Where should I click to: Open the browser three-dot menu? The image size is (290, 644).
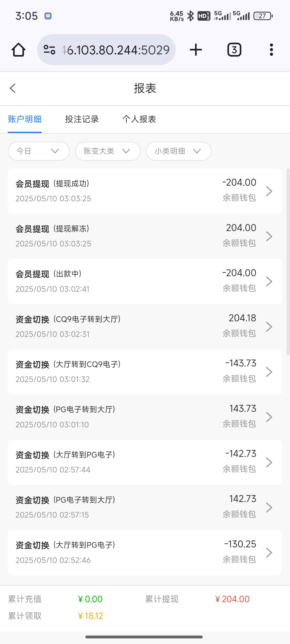click(271, 50)
